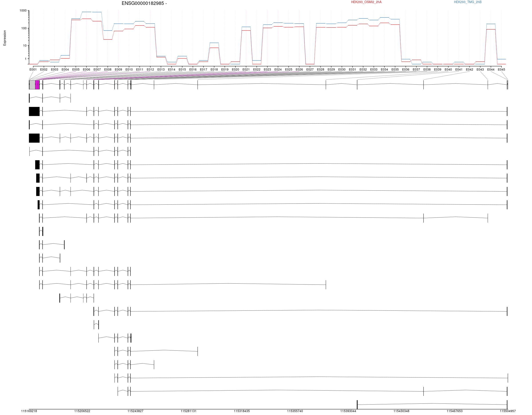
Task: Click genomic coordinate 115467653
Action: [x=455, y=411]
